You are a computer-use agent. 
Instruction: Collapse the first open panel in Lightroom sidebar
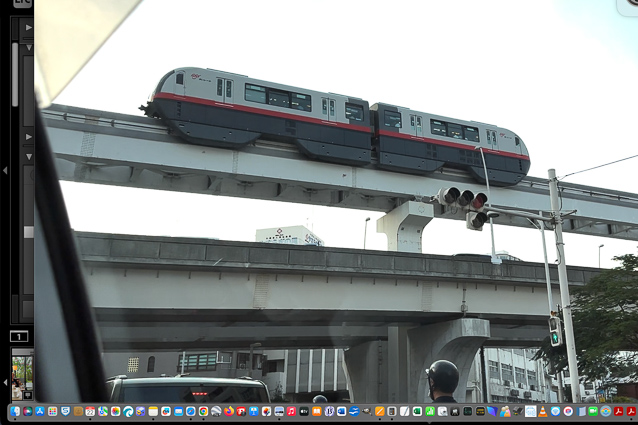point(28,48)
